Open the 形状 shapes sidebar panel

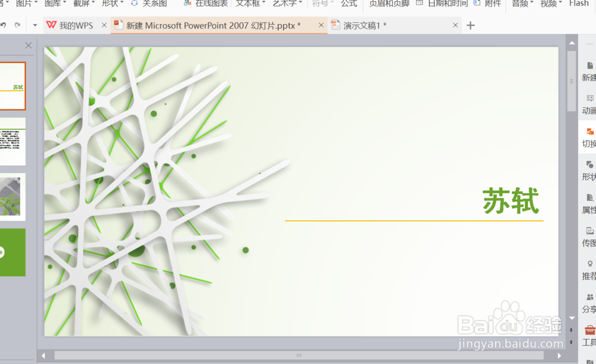[x=589, y=171]
